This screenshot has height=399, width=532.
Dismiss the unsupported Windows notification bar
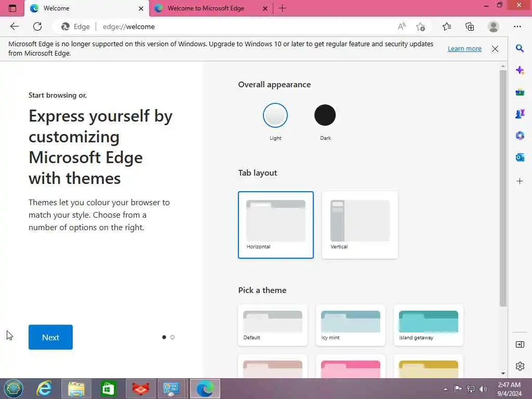coord(495,49)
